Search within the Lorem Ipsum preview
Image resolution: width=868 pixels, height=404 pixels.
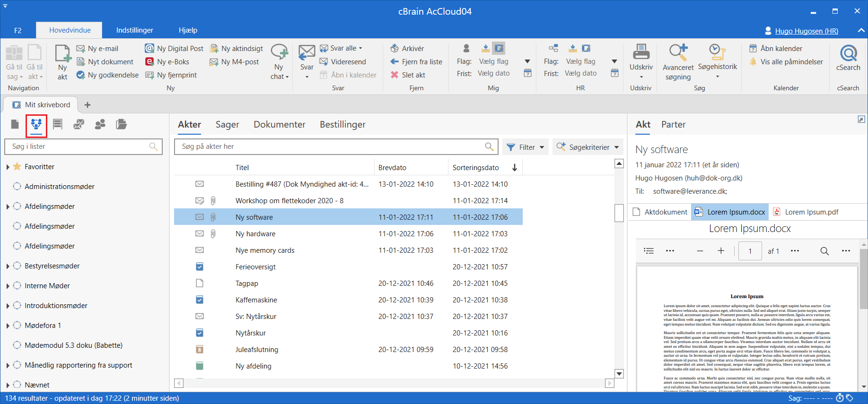824,251
